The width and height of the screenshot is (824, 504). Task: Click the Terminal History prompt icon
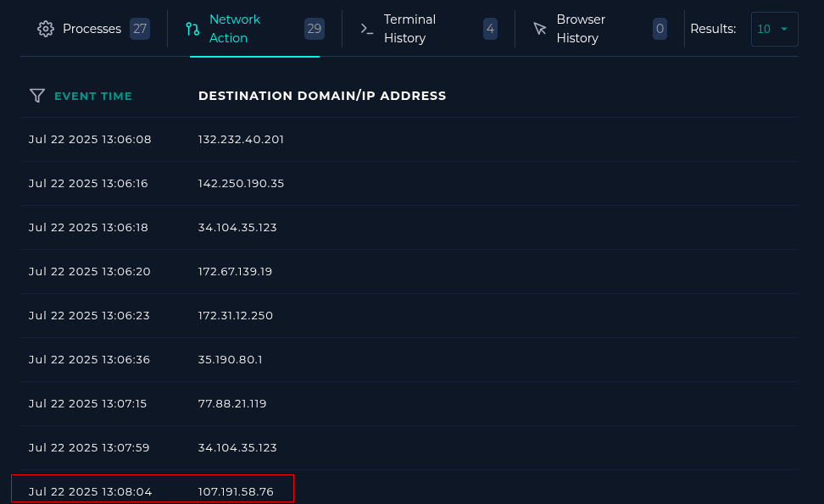367,29
